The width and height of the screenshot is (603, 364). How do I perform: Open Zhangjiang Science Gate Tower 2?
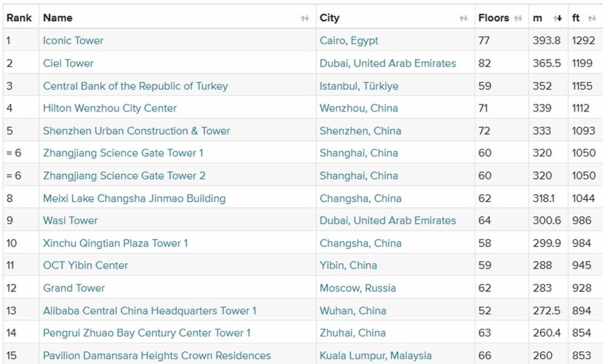pyautogui.click(x=124, y=176)
